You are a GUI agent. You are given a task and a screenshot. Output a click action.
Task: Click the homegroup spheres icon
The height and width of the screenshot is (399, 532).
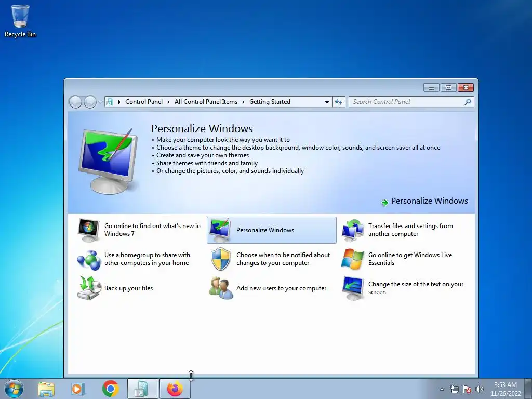(88, 260)
